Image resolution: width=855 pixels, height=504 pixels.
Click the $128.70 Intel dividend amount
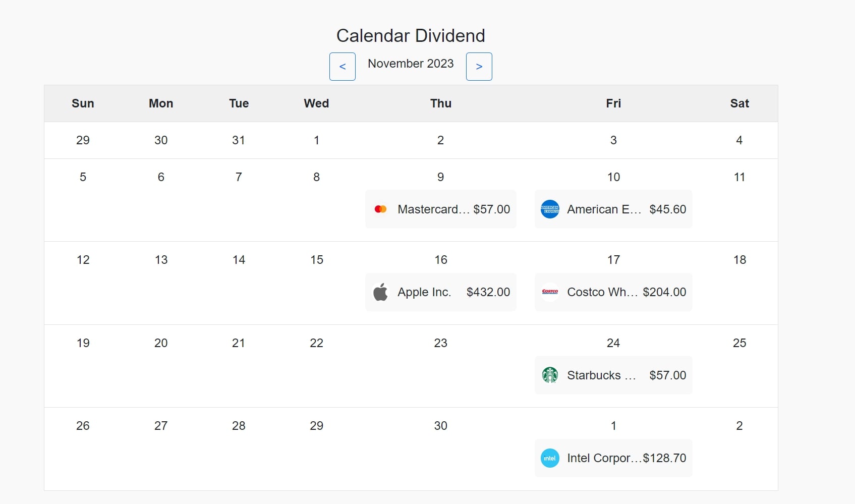(664, 458)
